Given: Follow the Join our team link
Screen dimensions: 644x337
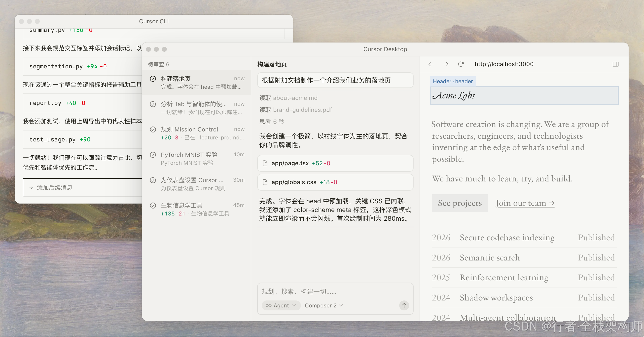Looking at the screenshot, I should click(525, 203).
